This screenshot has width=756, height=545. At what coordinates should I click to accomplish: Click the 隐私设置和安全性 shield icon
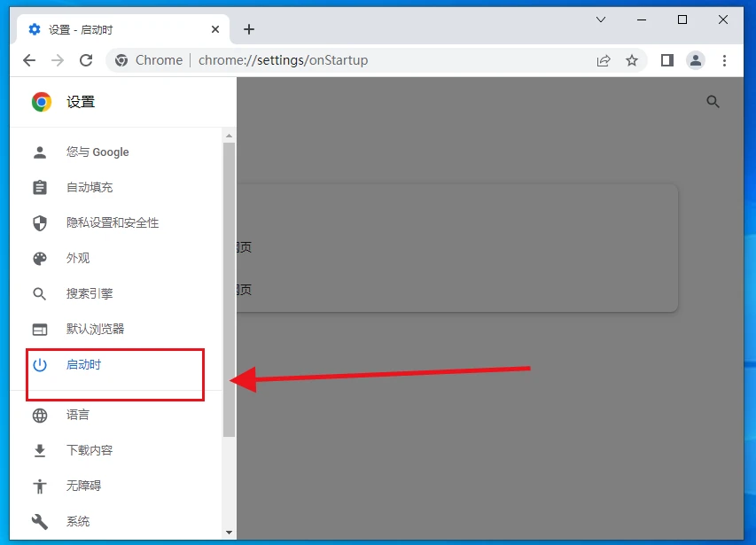[39, 222]
